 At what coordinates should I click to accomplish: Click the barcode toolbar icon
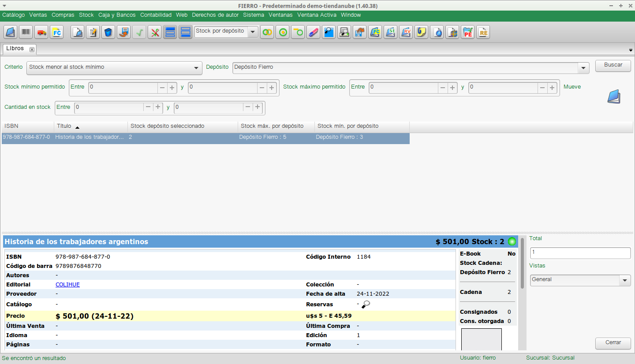[26, 32]
